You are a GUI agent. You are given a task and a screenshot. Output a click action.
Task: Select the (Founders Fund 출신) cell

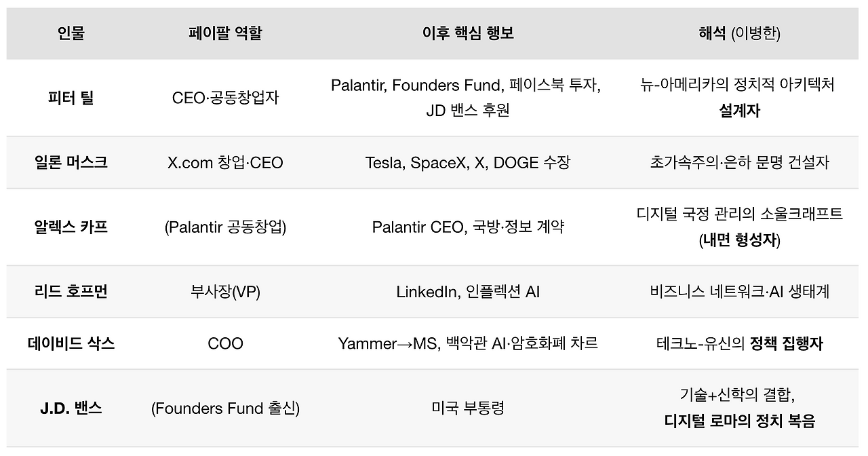[x=225, y=408]
